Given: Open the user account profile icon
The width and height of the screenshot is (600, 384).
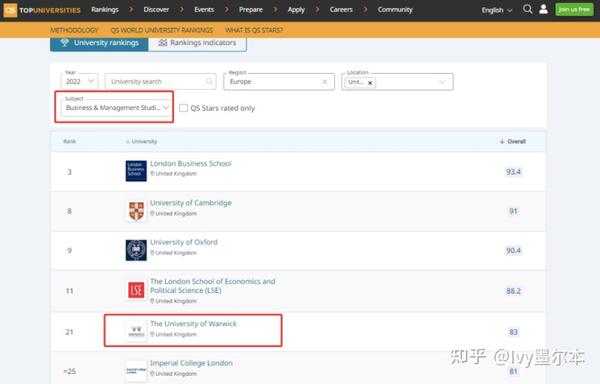Looking at the screenshot, I should tap(543, 9).
